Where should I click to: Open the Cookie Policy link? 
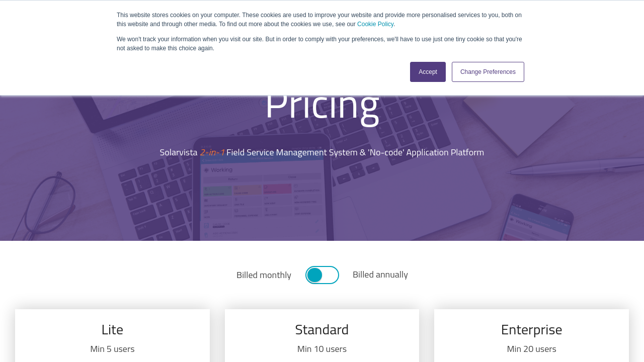pyautogui.click(x=375, y=24)
